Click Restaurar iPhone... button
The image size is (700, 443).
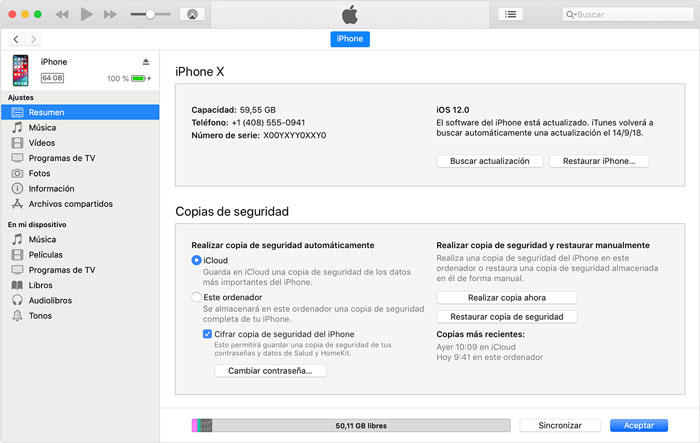click(599, 161)
